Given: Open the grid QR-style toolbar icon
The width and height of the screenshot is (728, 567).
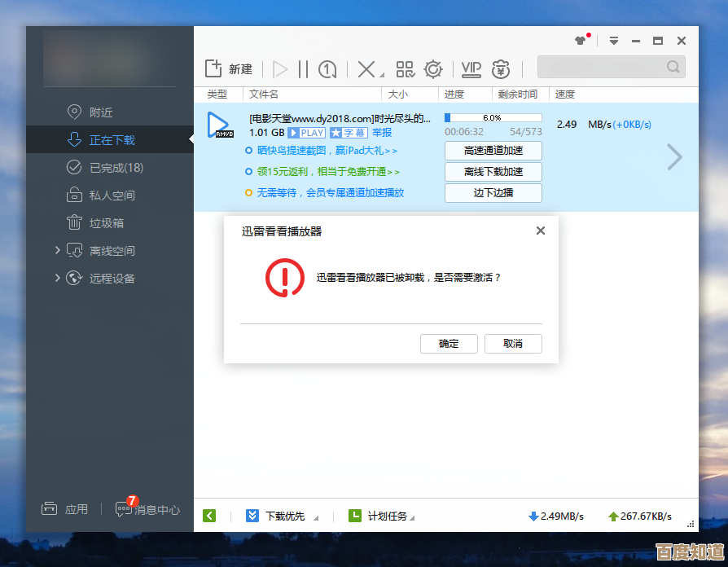Looking at the screenshot, I should pos(405,69).
